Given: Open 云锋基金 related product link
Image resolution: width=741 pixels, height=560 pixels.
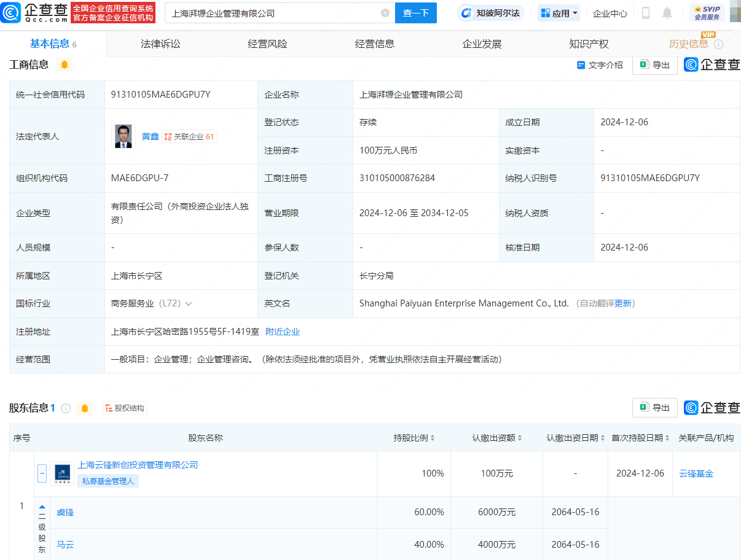Looking at the screenshot, I should pos(696,473).
